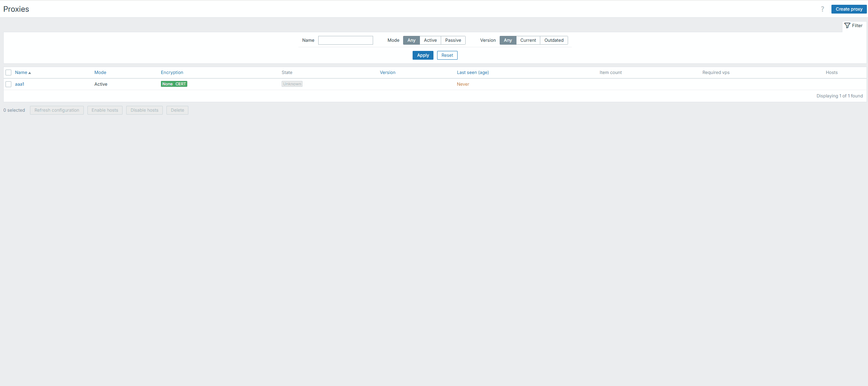Select Passive mode filter option

(453, 40)
